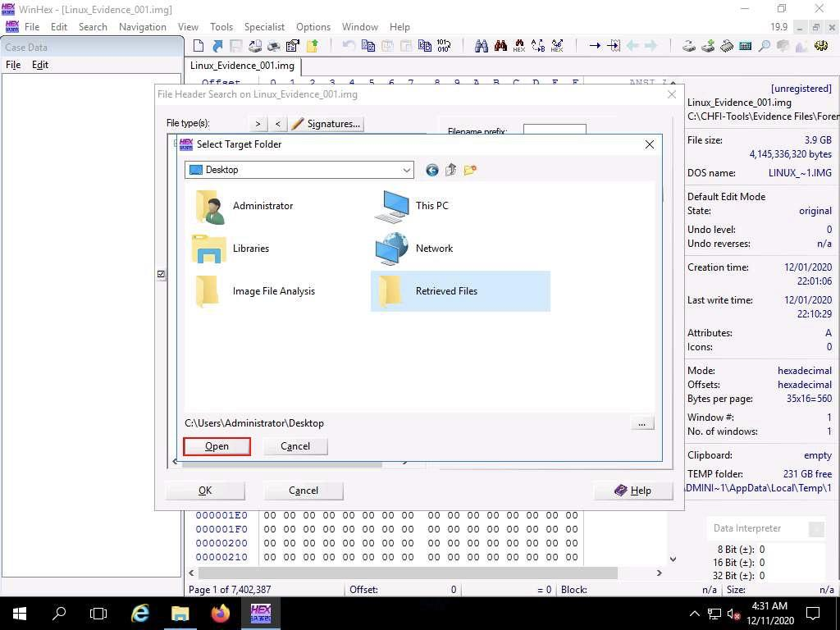Open the Navigation menu
Image resolution: width=840 pixels, height=630 pixels.
143,27
